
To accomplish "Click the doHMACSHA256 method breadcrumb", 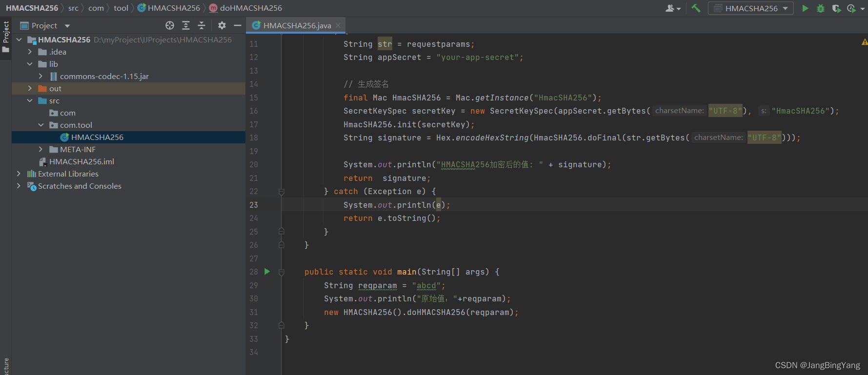I will 245,8.
